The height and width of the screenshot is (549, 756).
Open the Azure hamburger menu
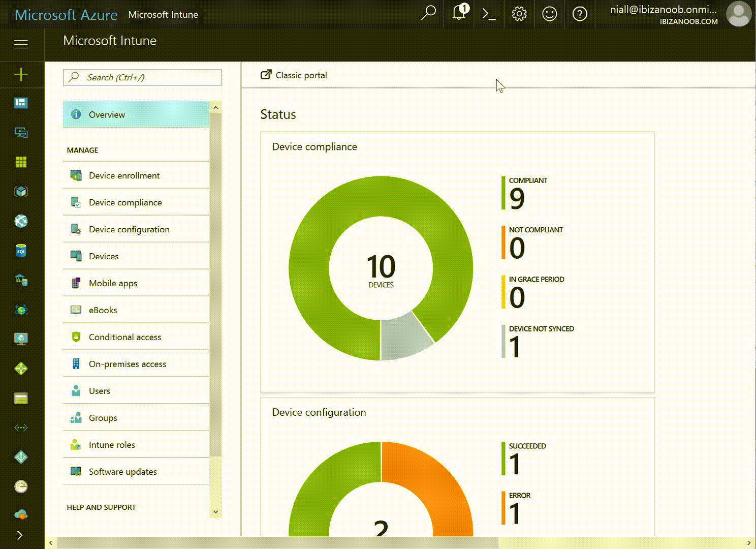(21, 44)
